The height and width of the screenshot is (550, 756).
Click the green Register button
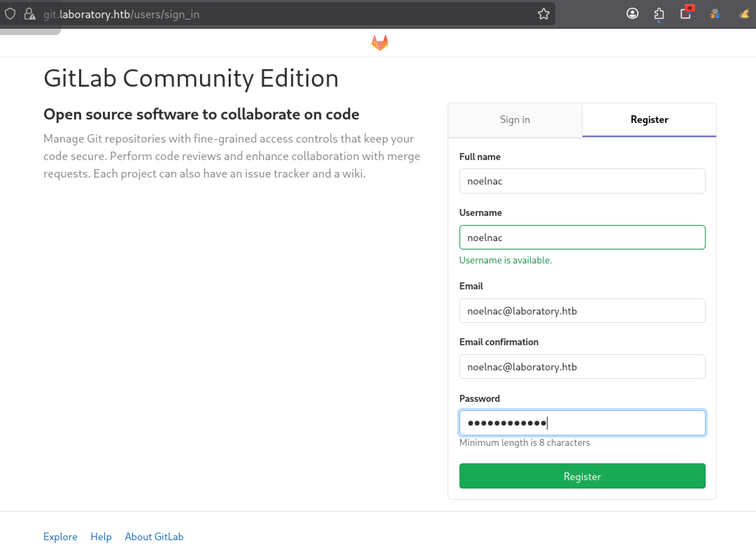point(582,476)
